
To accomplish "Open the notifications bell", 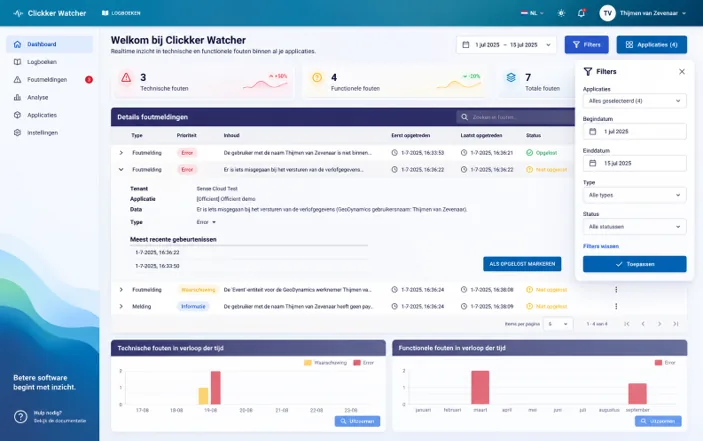I will click(581, 13).
